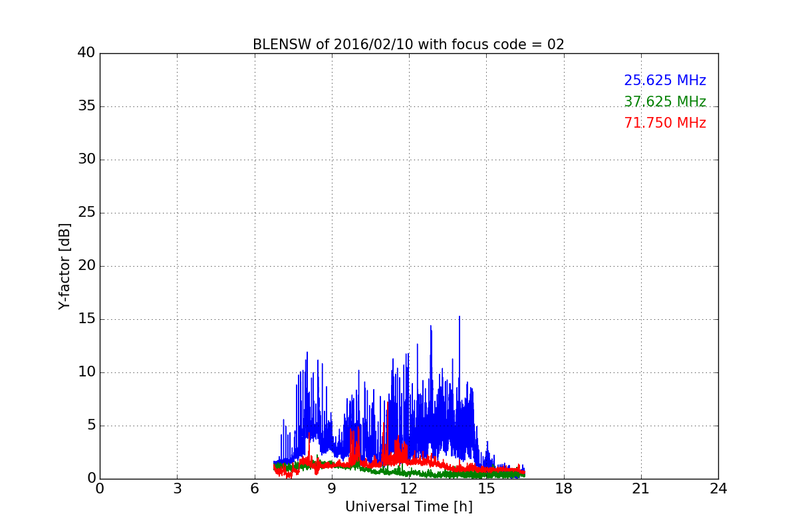Click the y-axis tick label '40'
Viewport: 798px width, 532px height.
tap(86, 53)
